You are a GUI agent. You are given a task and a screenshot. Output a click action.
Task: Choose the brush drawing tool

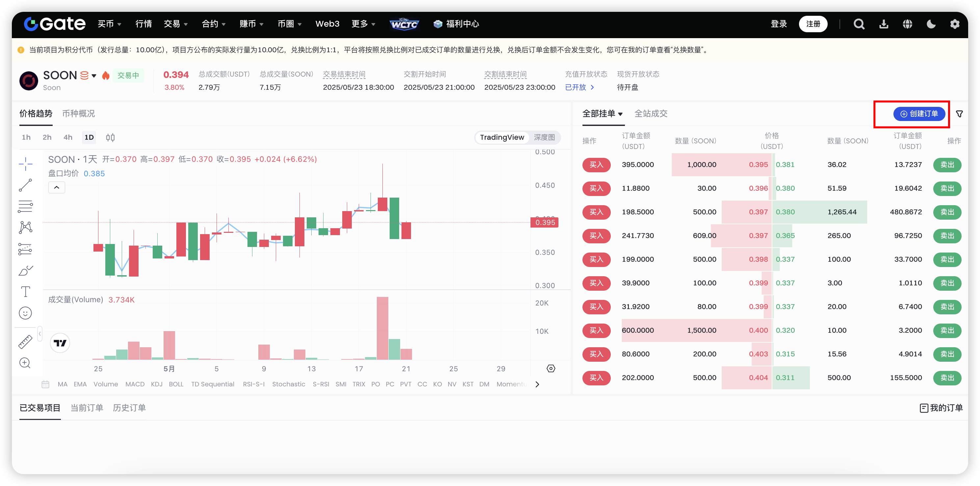pos(25,271)
